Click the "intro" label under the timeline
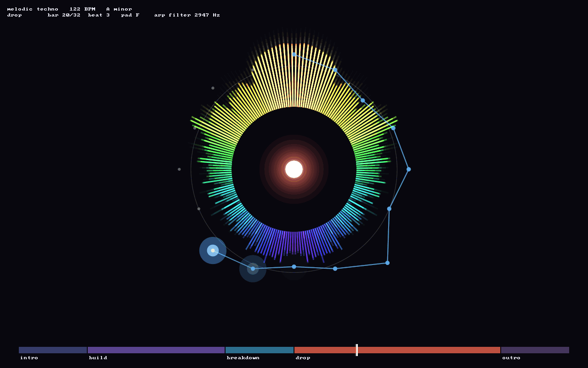The height and width of the screenshot is (368, 588). tap(29, 358)
